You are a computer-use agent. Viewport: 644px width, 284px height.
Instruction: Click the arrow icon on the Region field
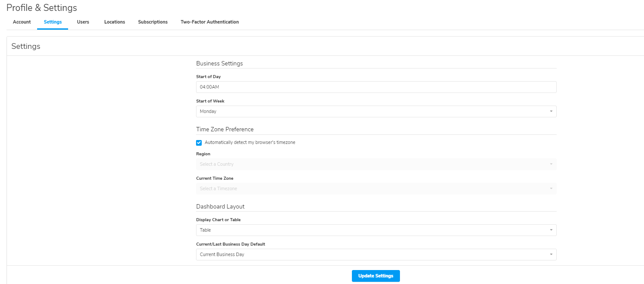[x=551, y=164]
